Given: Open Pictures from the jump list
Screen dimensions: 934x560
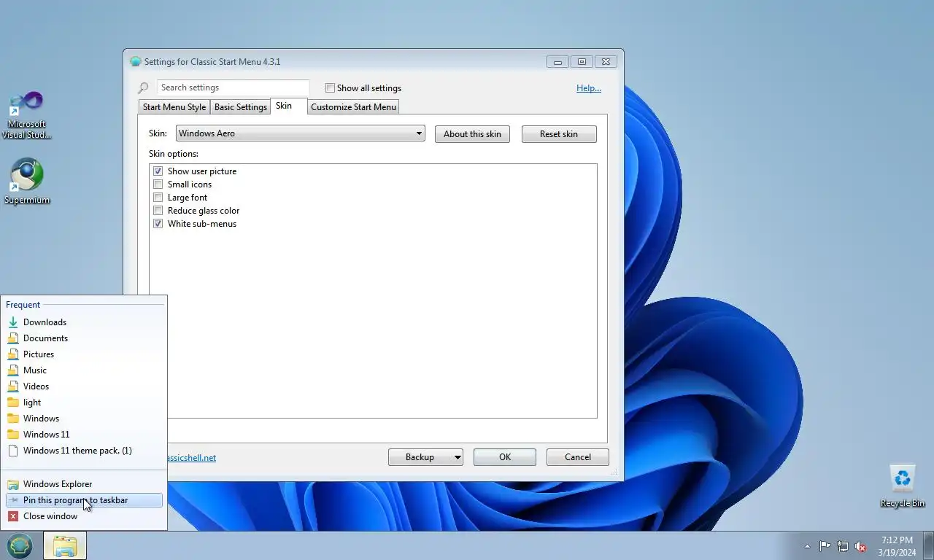Looking at the screenshot, I should [x=84, y=354].
